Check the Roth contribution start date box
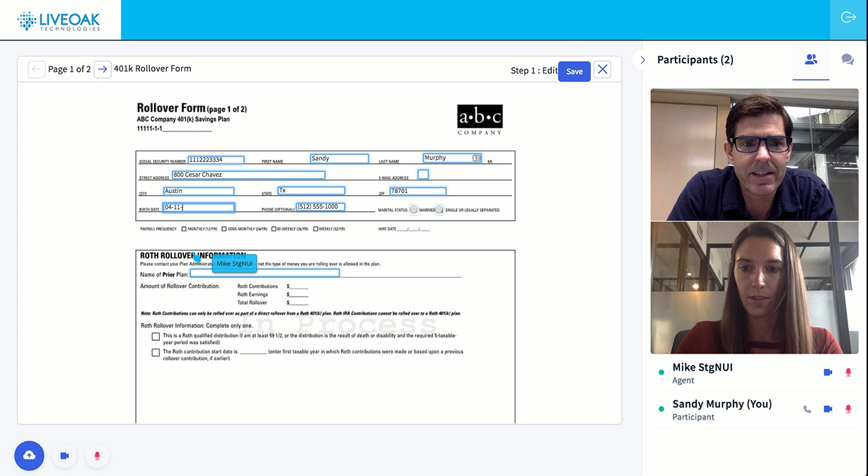 pyautogui.click(x=156, y=352)
